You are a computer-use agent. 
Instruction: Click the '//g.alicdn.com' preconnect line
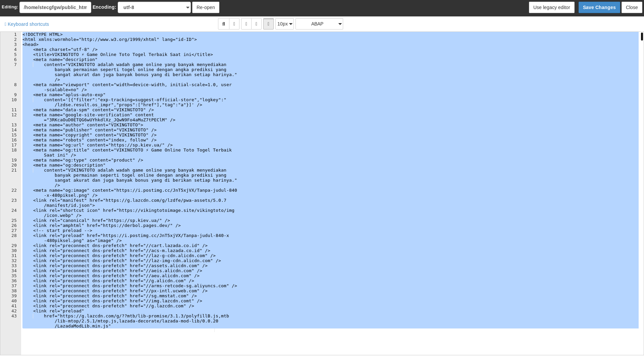(x=114, y=281)
